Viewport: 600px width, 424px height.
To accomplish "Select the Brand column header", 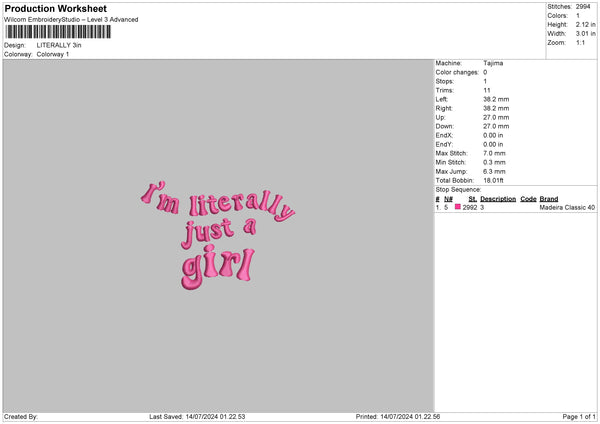I will click(549, 198).
